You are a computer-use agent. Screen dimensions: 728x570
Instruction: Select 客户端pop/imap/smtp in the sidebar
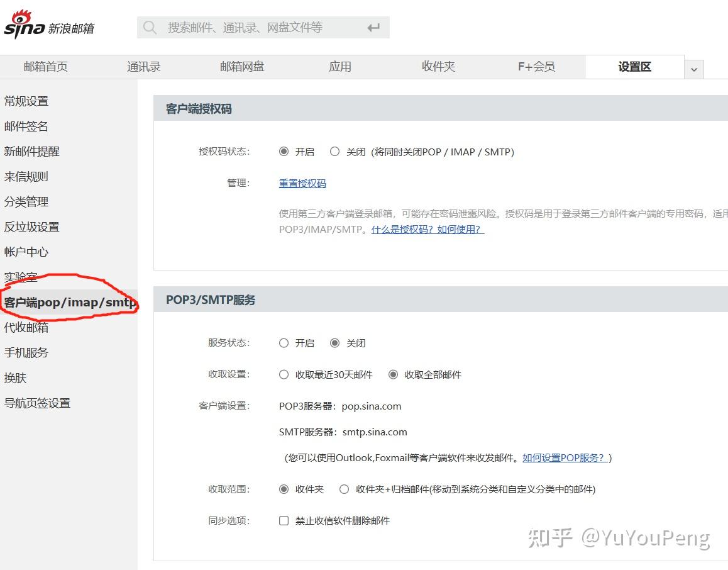click(x=69, y=302)
